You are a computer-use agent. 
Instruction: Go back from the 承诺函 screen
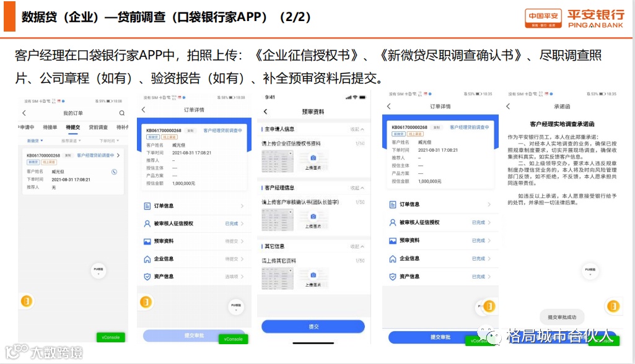tap(508, 106)
